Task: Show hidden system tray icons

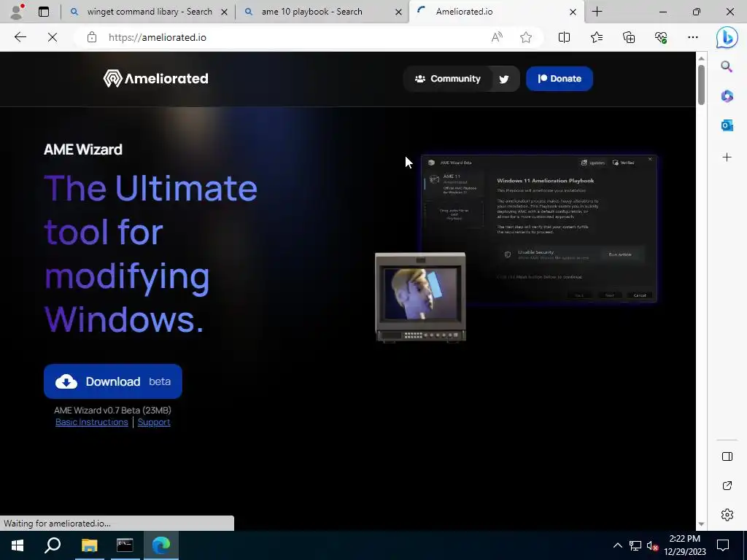Action: click(617, 545)
